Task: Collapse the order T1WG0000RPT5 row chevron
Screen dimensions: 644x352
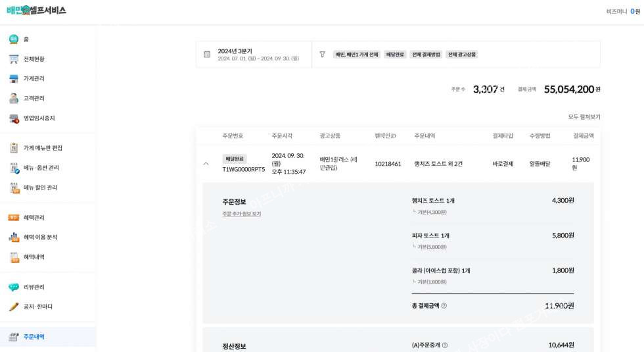Action: tap(206, 164)
